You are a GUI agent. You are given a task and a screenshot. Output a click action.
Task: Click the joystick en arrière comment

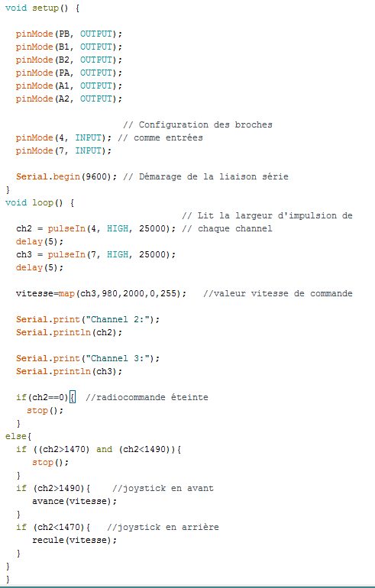coord(163,527)
